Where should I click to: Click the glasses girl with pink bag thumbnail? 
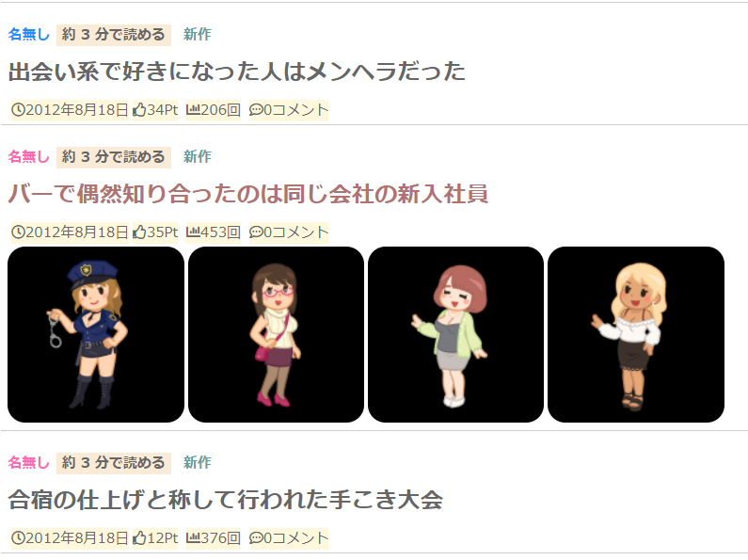(277, 334)
